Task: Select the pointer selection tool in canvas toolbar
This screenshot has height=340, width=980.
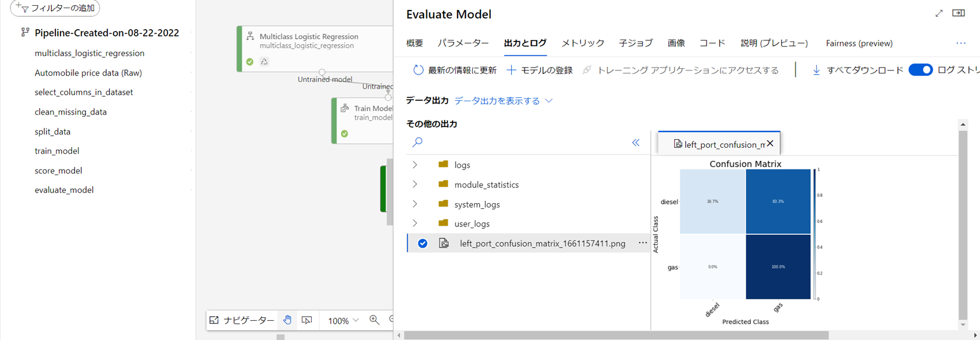Action: tap(307, 320)
